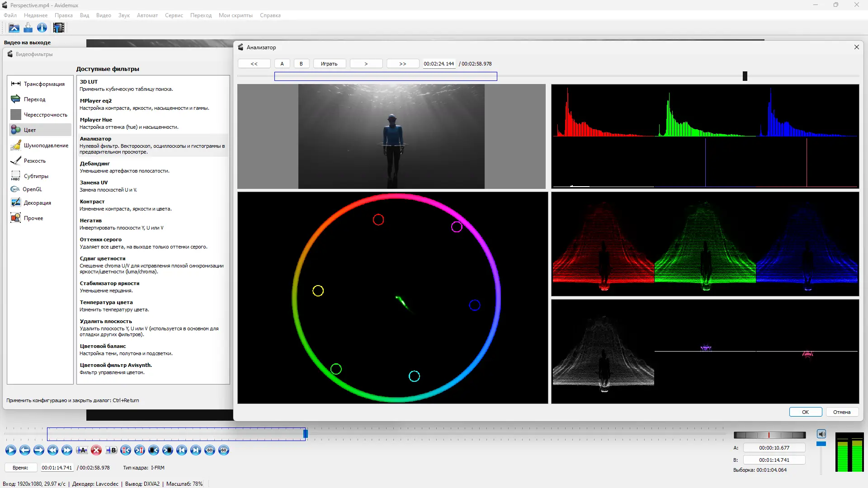The image size is (868, 488).
Task: Select the Трансформация filter category
Action: point(44,84)
